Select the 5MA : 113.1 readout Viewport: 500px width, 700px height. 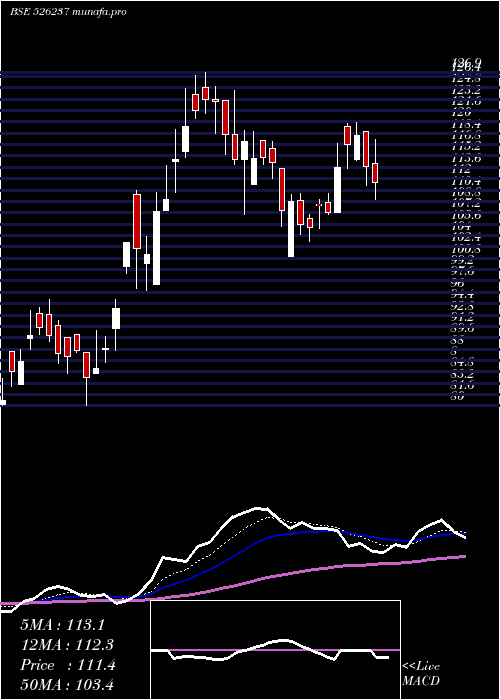pos(62,625)
